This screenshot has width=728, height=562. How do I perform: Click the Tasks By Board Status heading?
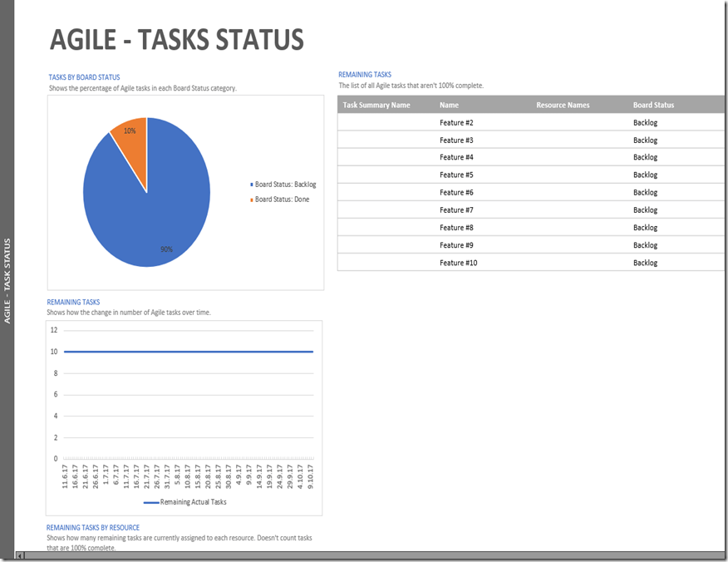(x=84, y=77)
